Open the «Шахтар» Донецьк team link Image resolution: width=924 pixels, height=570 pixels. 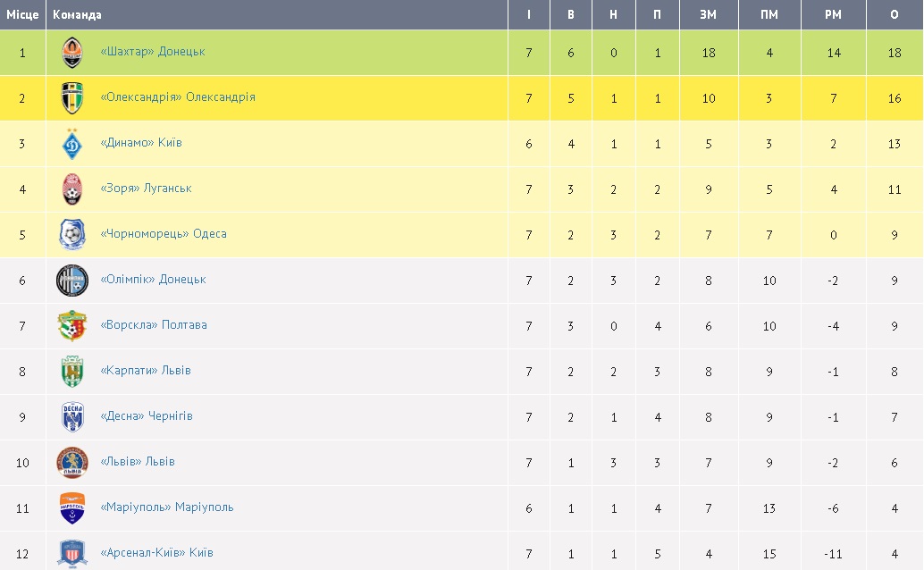tap(153, 52)
